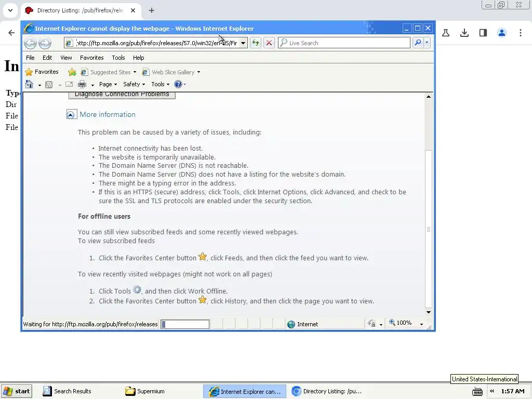Image resolution: width=532 pixels, height=399 pixels.
Task: Click the IE page icon in address bar
Action: click(x=69, y=43)
